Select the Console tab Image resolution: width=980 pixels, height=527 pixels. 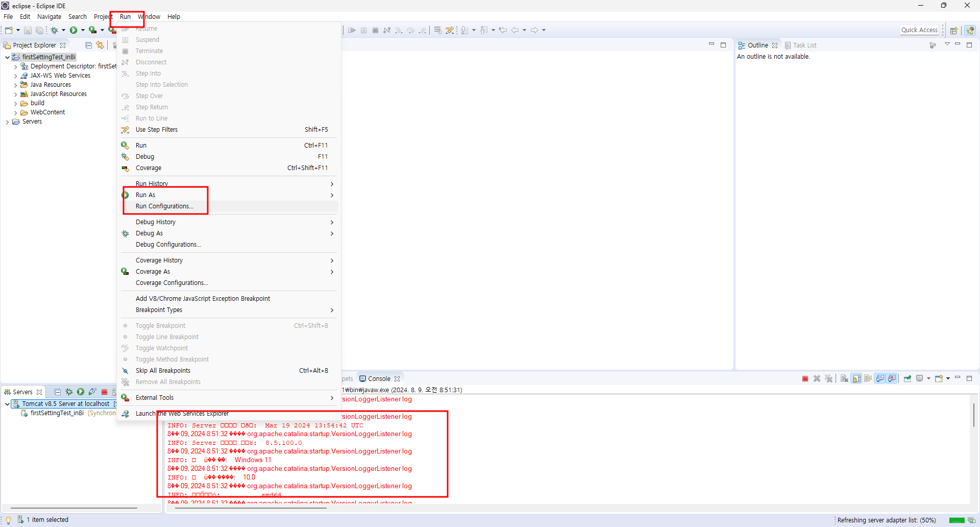(x=379, y=379)
